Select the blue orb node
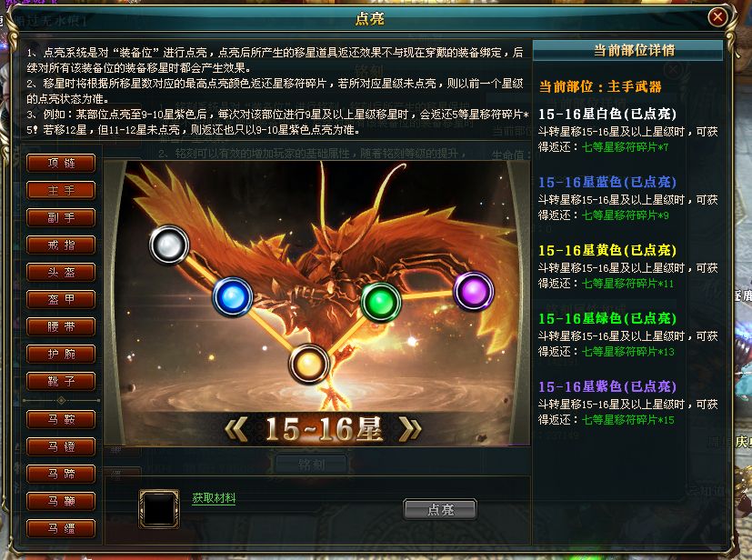This screenshot has height=560, width=752. tap(233, 296)
